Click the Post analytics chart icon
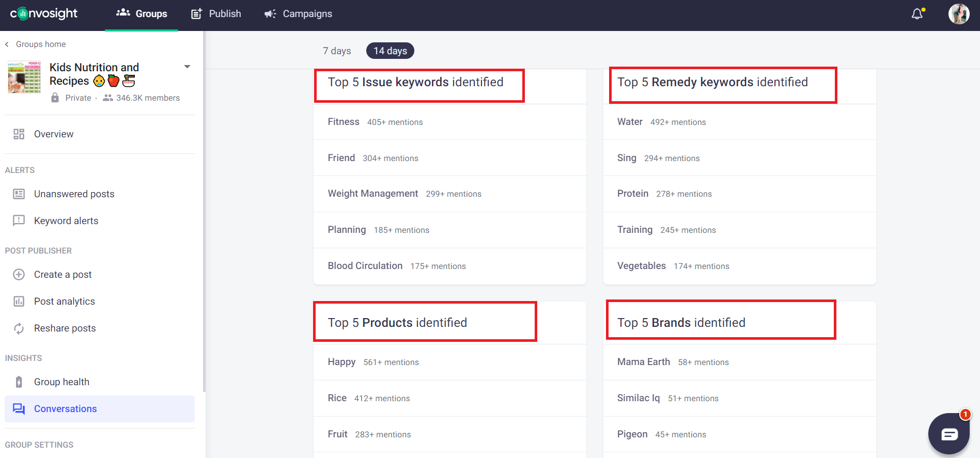 (x=19, y=302)
